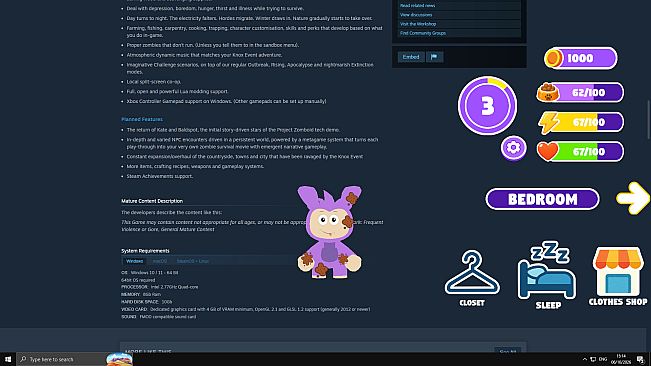This screenshot has width=651, height=366.
Task: Open the notification center icon
Action: (640, 359)
